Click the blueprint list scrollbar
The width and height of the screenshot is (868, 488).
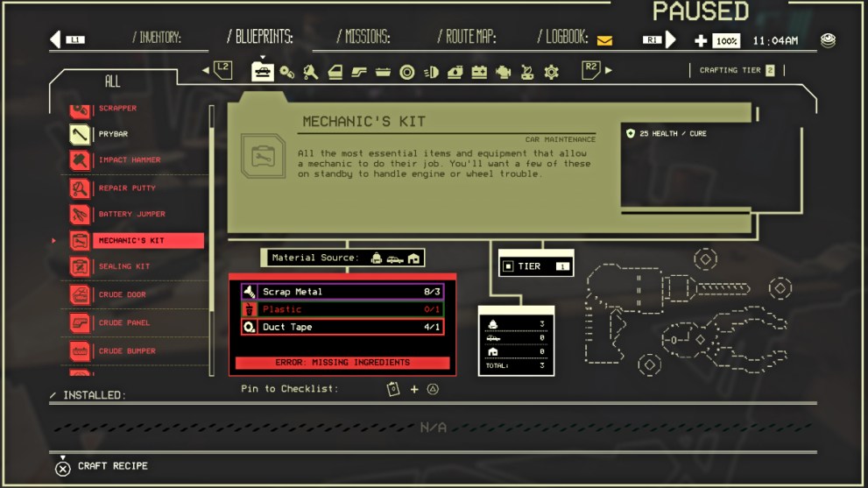[x=211, y=237]
